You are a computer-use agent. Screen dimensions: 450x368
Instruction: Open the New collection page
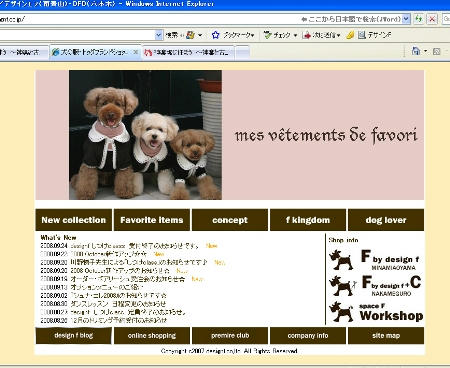click(x=74, y=220)
